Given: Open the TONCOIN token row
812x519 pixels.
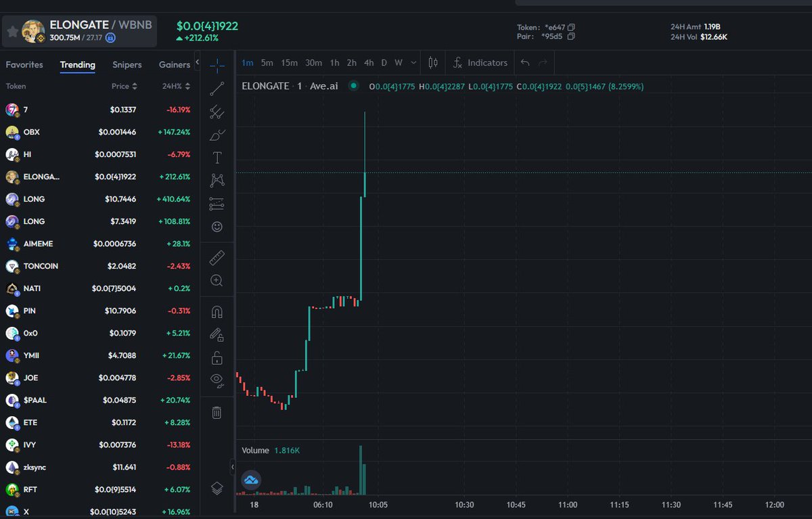Looking at the screenshot, I should 99,266.
